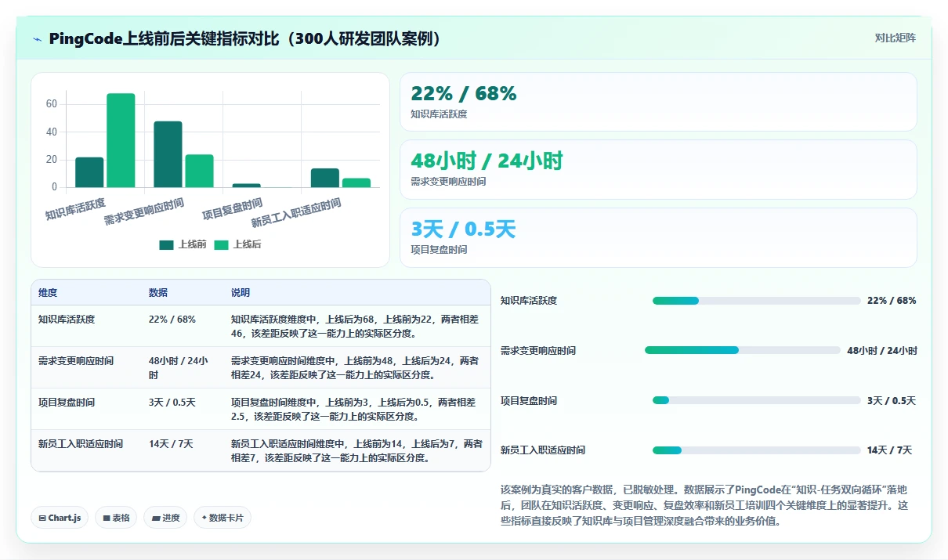Viewport: 948px width, 560px height.
Task: Click the 3天 / 0.5天 table cell
Action: pos(172,403)
